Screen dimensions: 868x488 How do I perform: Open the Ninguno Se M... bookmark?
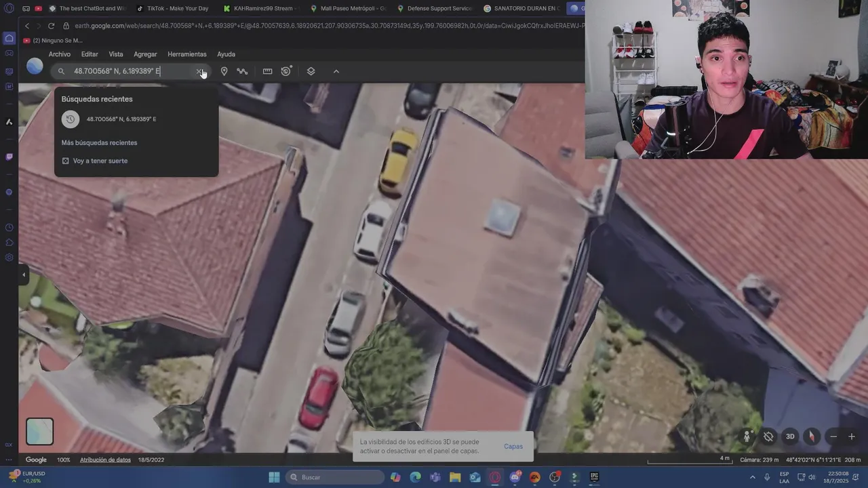click(x=53, y=41)
